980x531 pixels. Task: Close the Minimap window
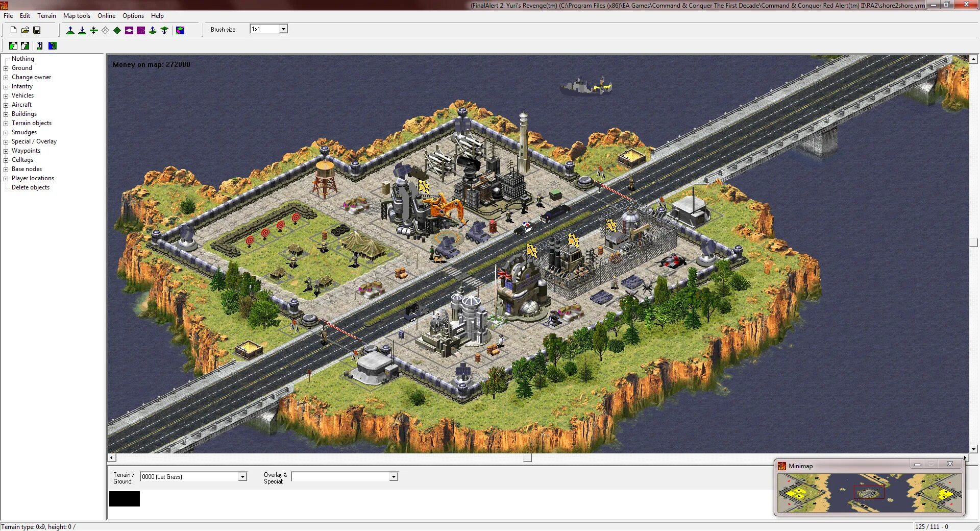point(950,464)
